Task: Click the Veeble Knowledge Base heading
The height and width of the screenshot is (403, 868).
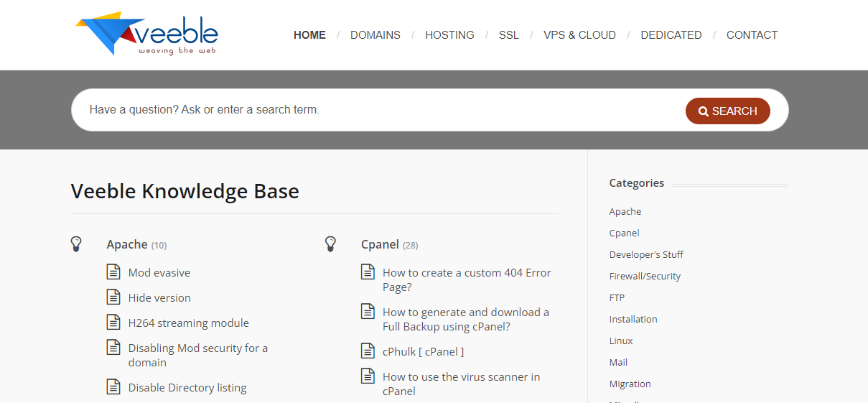Action: pyautogui.click(x=185, y=192)
